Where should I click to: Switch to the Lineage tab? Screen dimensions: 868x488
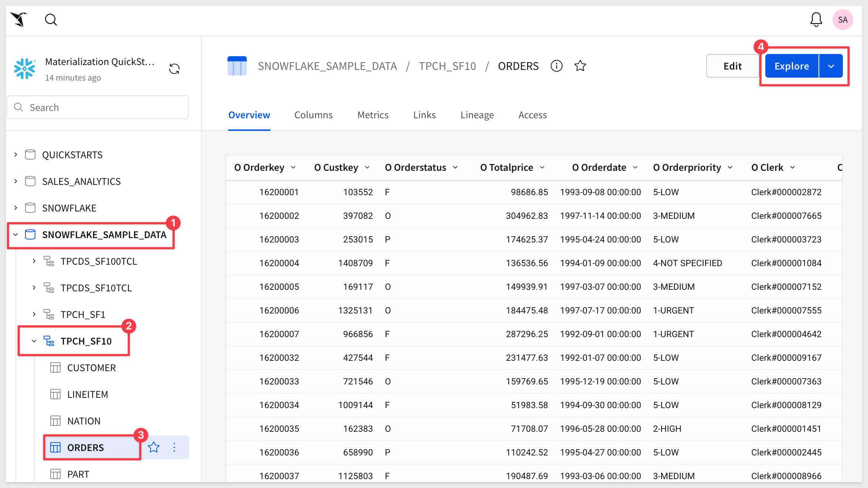(x=477, y=115)
